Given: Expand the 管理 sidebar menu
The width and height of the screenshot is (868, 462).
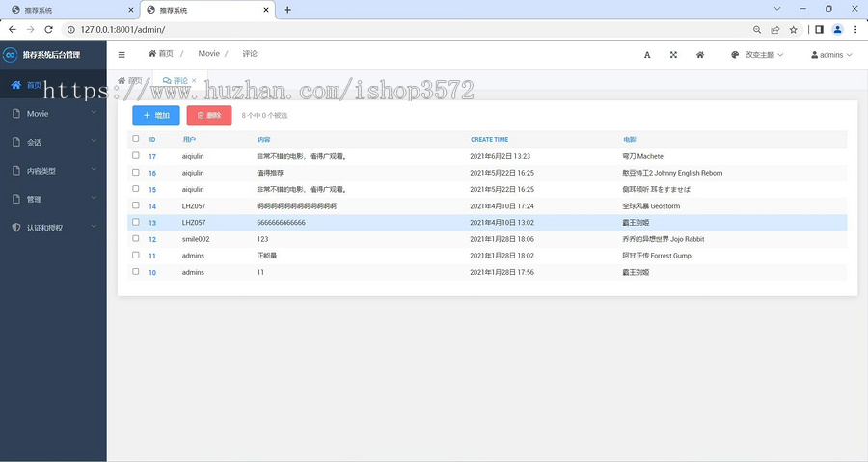Looking at the screenshot, I should [53, 200].
